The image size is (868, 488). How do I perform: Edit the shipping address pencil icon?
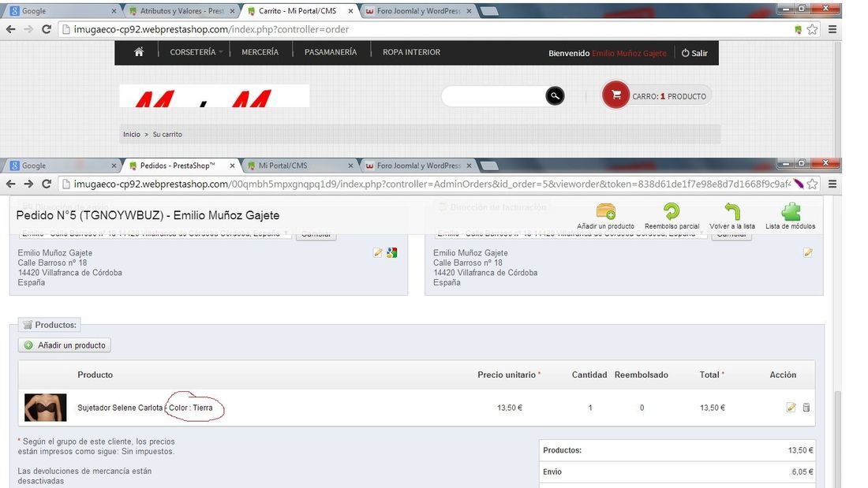377,253
